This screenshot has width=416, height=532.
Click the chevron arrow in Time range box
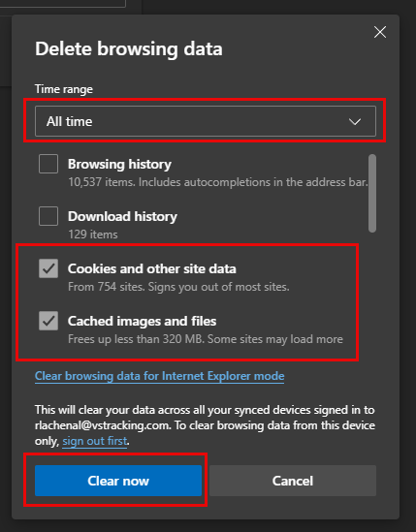click(355, 121)
